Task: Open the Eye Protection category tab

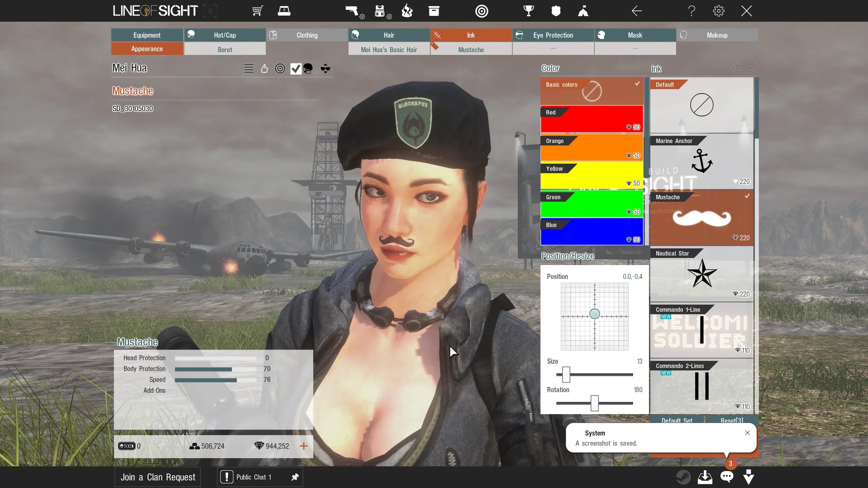Action: [553, 35]
